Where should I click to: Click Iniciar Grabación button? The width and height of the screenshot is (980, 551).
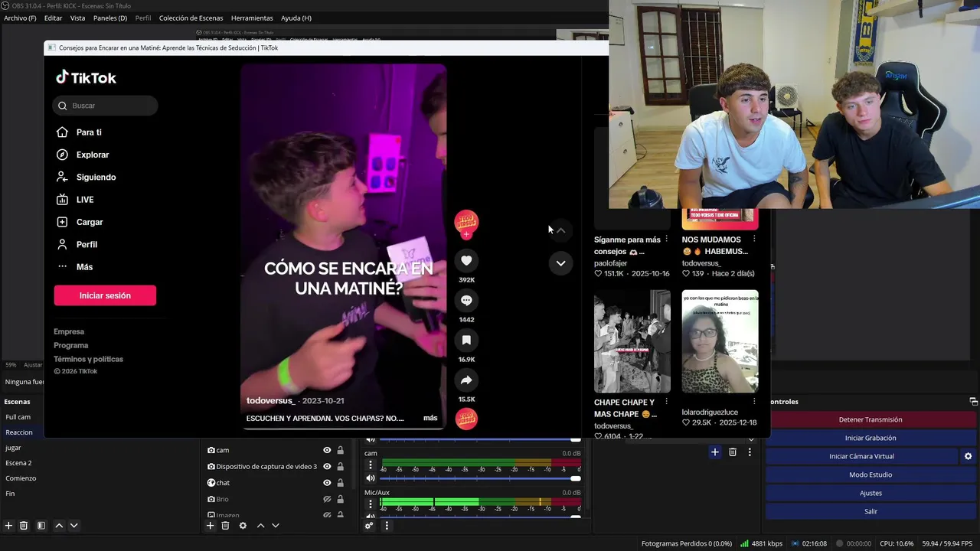871,438
